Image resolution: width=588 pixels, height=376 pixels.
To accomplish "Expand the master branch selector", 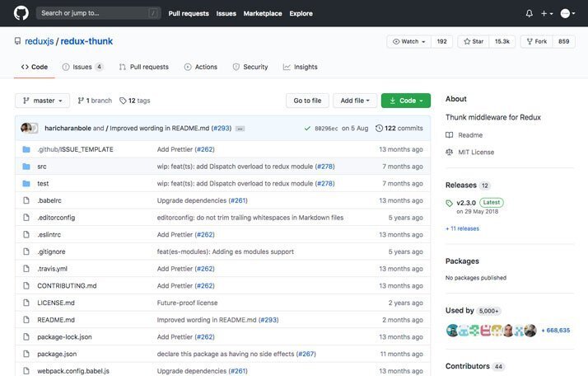I will 42,101.
